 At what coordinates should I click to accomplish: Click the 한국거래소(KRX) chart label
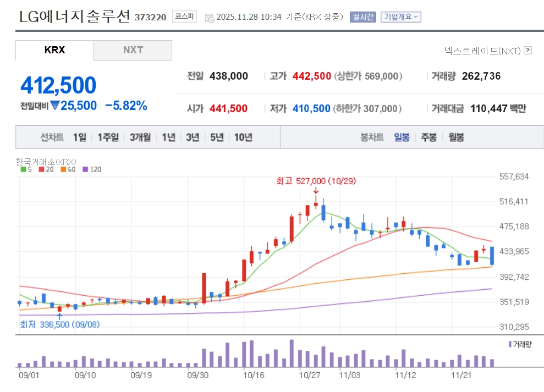[46, 162]
